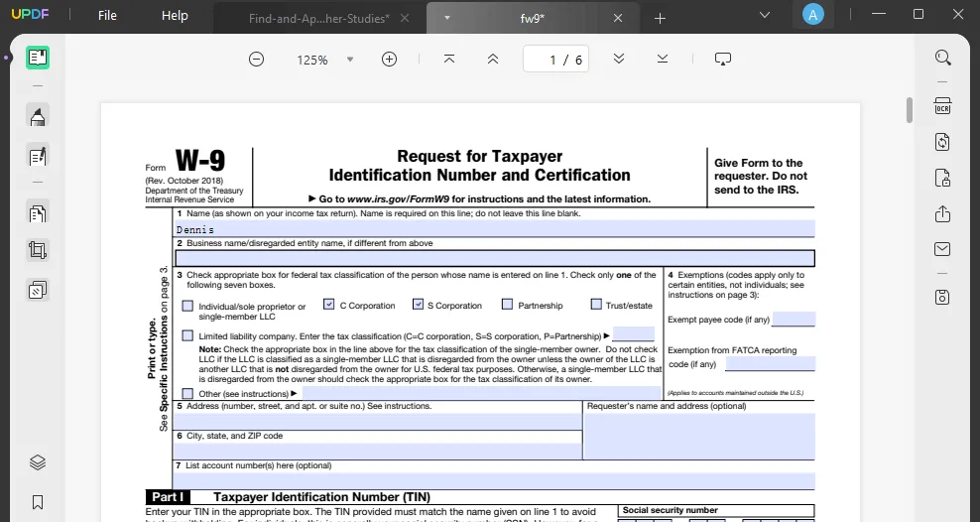980x522 pixels.
Task: Send file by email icon
Action: pyautogui.click(x=942, y=249)
